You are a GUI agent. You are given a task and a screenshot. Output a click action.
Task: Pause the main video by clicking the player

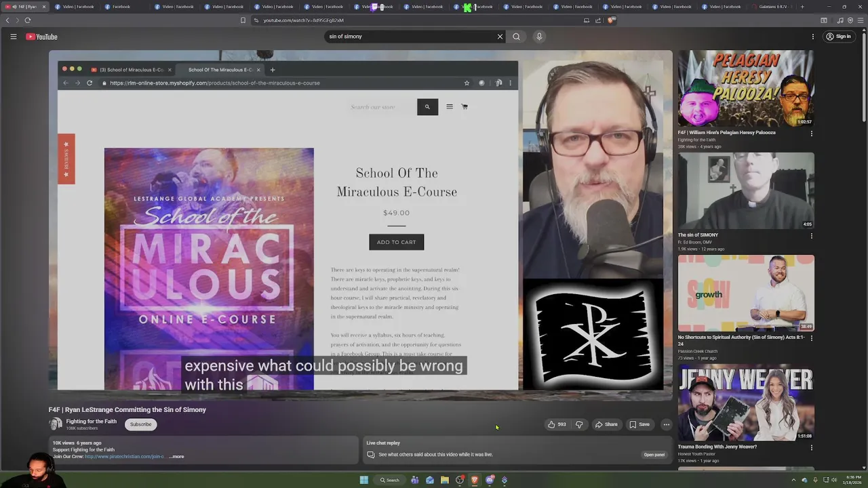pos(360,226)
